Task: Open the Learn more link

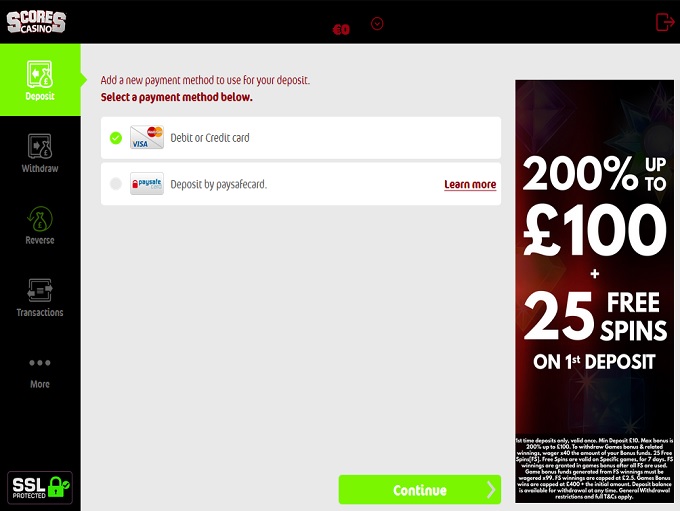Action: (470, 184)
